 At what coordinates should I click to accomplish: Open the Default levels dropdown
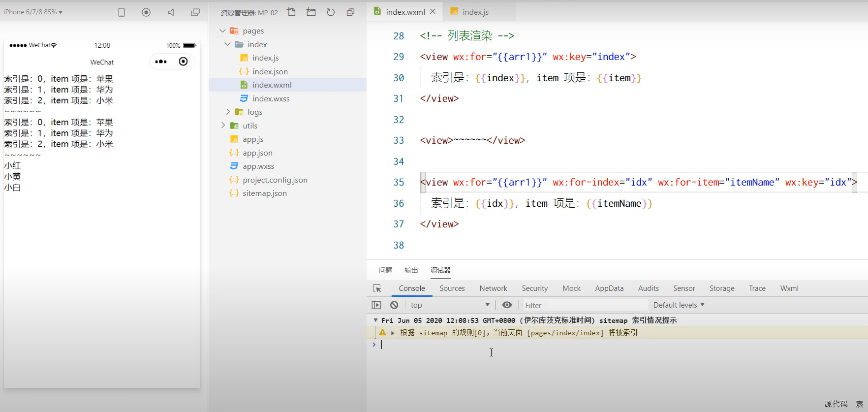[679, 305]
